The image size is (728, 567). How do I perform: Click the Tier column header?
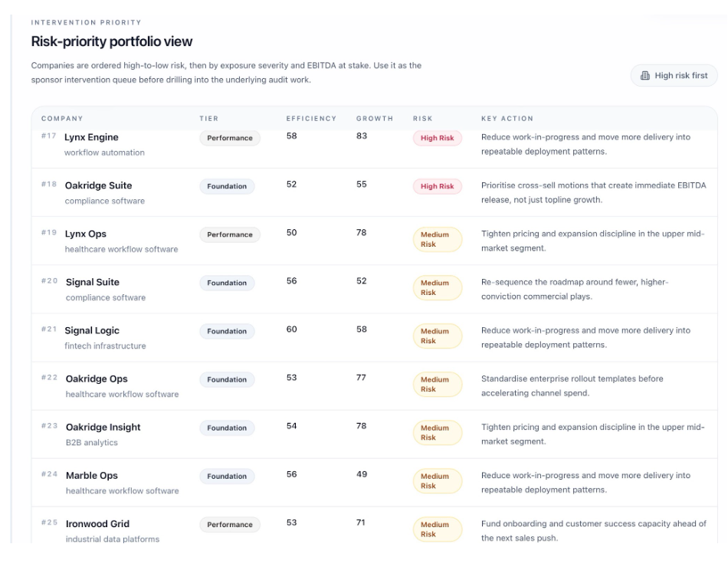click(x=209, y=119)
